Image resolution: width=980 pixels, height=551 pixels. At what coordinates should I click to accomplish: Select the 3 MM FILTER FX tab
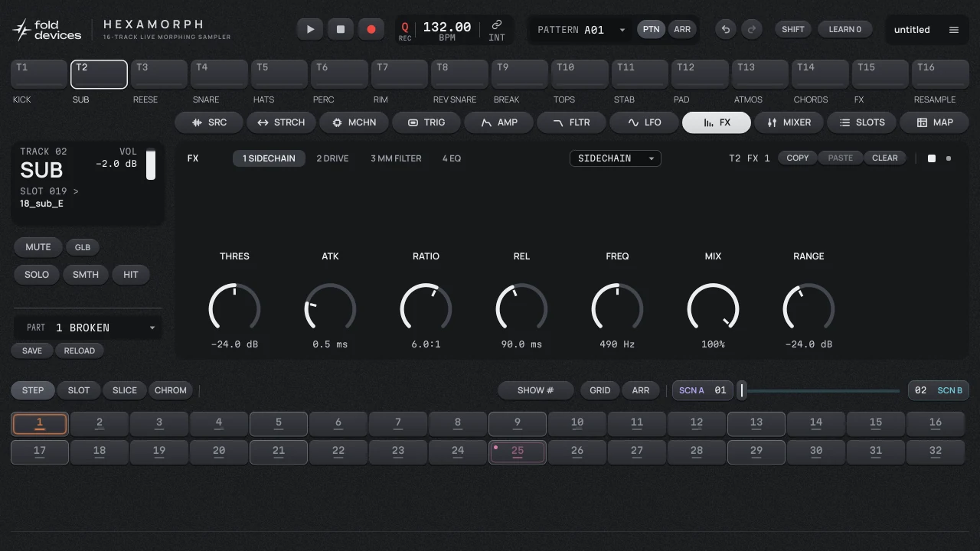click(396, 158)
